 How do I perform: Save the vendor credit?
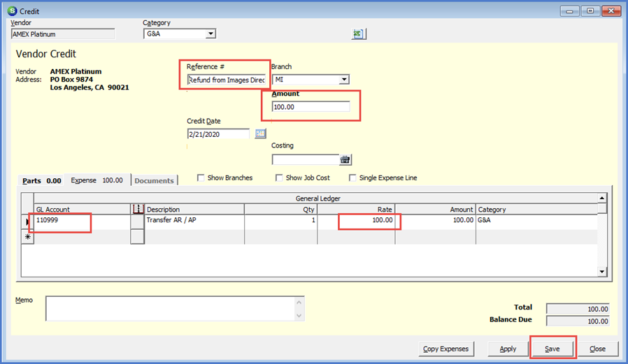[x=552, y=349]
